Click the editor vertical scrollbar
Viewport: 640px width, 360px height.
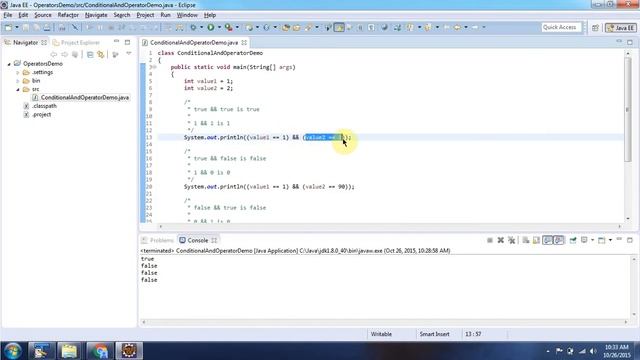[628, 137]
